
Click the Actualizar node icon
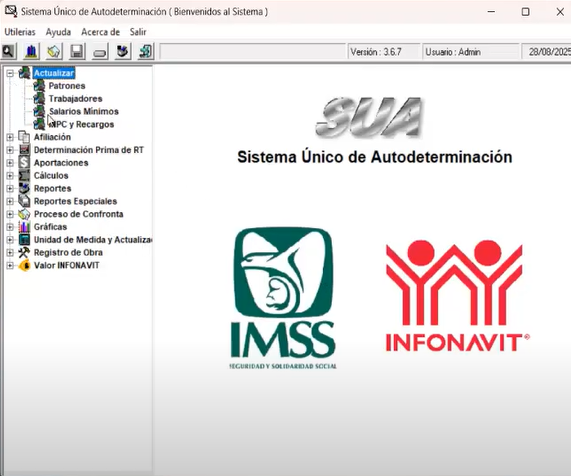click(24, 73)
